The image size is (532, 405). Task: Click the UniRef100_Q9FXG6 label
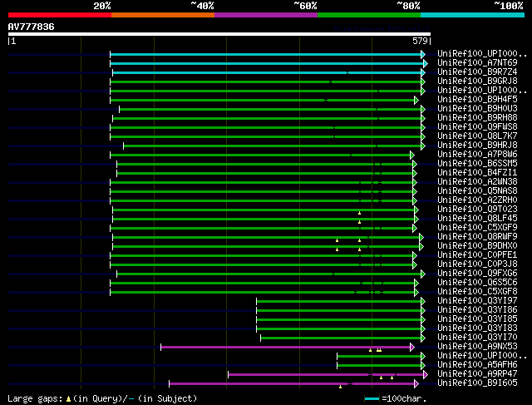[x=477, y=274]
